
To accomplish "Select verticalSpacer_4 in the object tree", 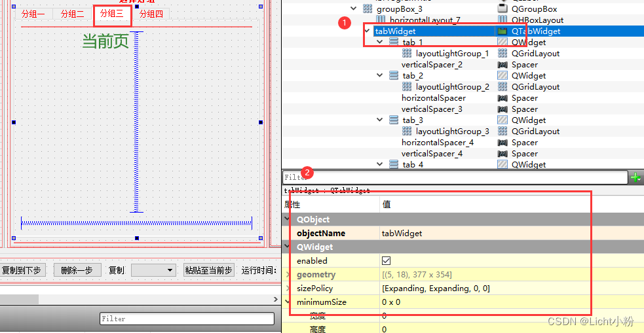I will click(x=432, y=153).
